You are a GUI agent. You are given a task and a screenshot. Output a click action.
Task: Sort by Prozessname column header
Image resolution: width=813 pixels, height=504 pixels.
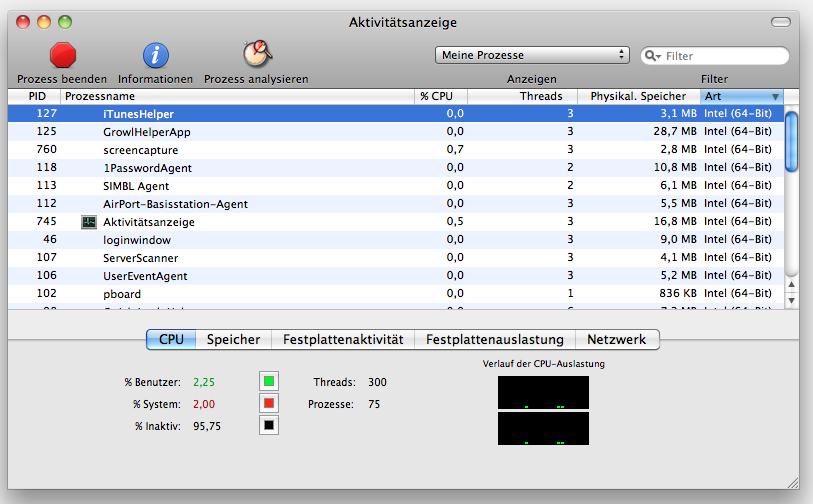237,96
